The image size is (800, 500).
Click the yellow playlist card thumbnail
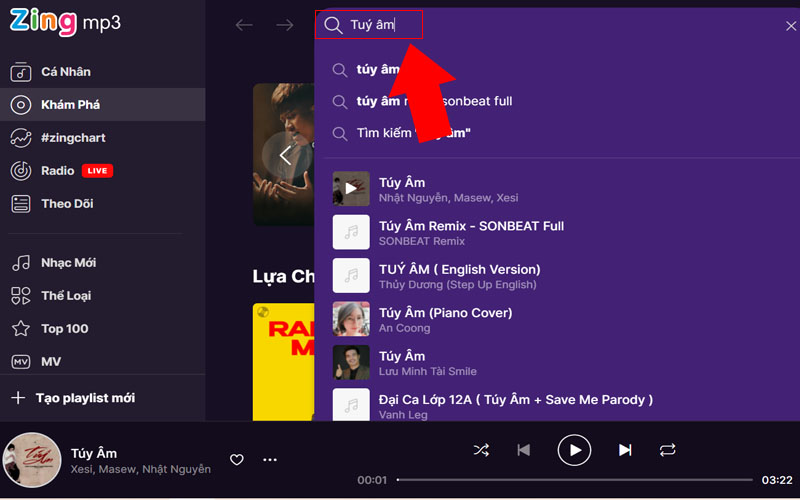tap(284, 362)
